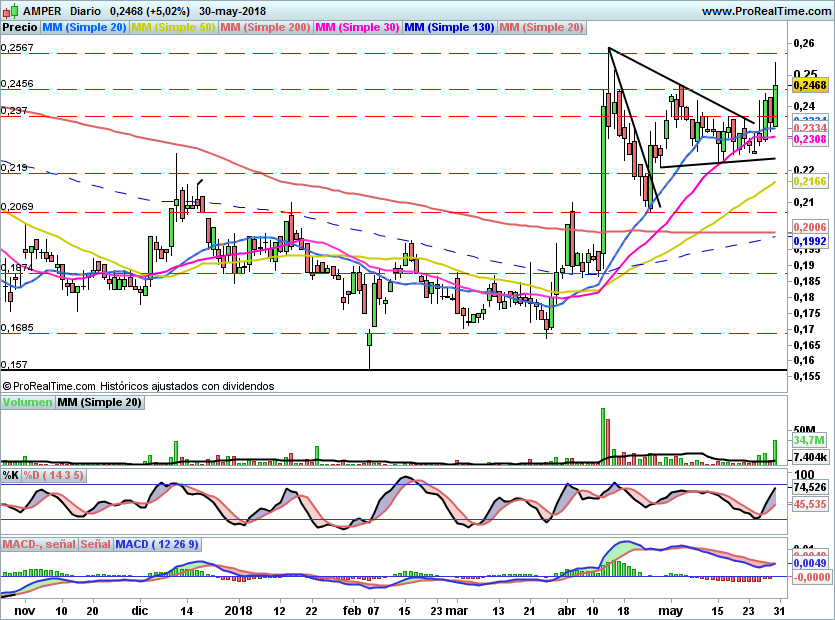Click the 2018 marker on the date axis
Image resolution: width=835 pixels, height=620 pixels.
[238, 609]
